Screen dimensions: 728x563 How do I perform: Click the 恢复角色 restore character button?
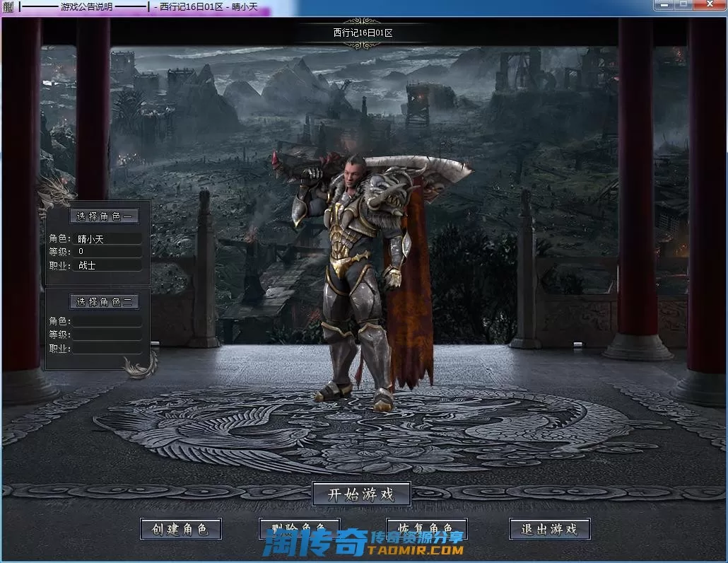coord(426,529)
